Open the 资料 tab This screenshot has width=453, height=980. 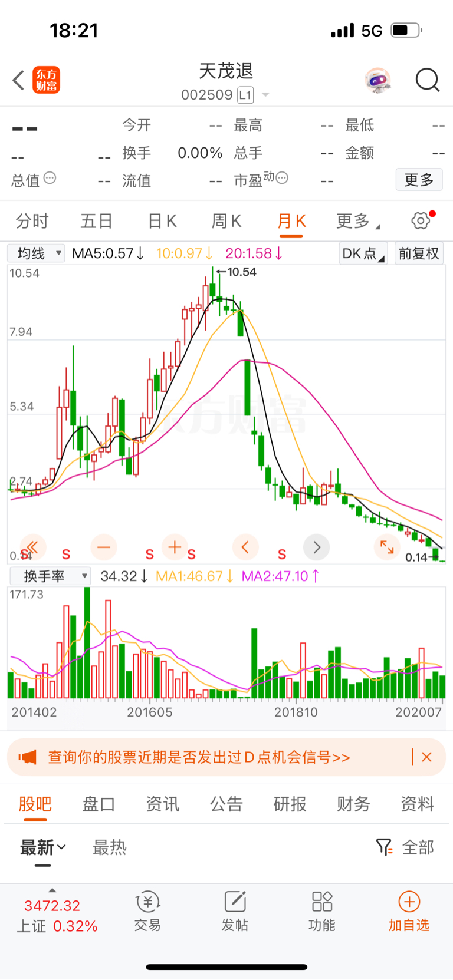(418, 804)
